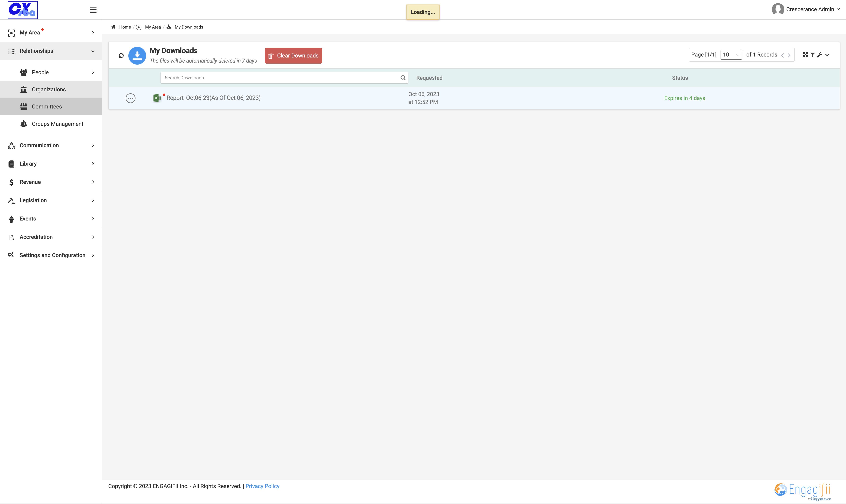The width and height of the screenshot is (846, 504).
Task: Expand the Communication menu
Action: pos(51,145)
